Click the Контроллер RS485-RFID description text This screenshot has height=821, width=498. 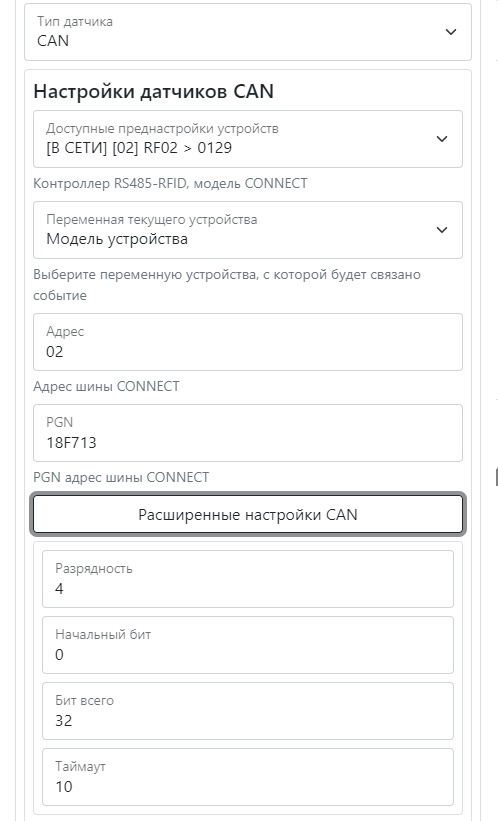click(170, 184)
